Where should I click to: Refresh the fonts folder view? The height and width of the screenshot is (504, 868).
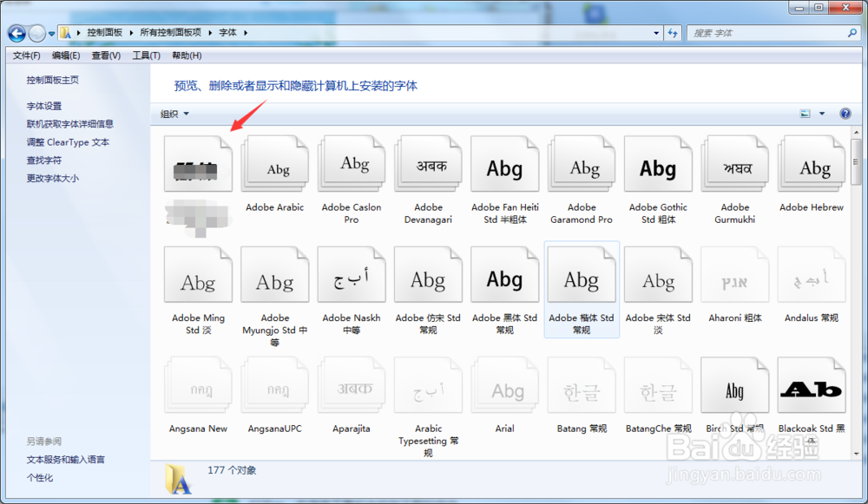pyautogui.click(x=673, y=33)
